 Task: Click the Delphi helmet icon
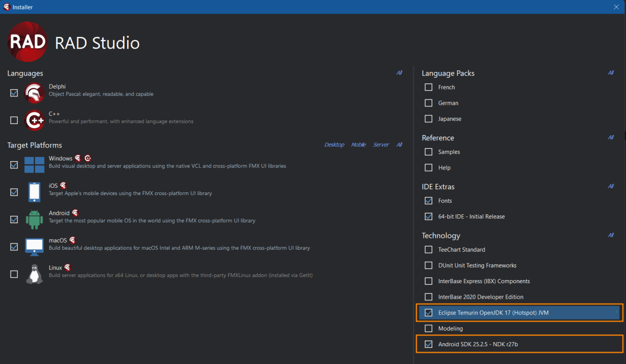[35, 93]
